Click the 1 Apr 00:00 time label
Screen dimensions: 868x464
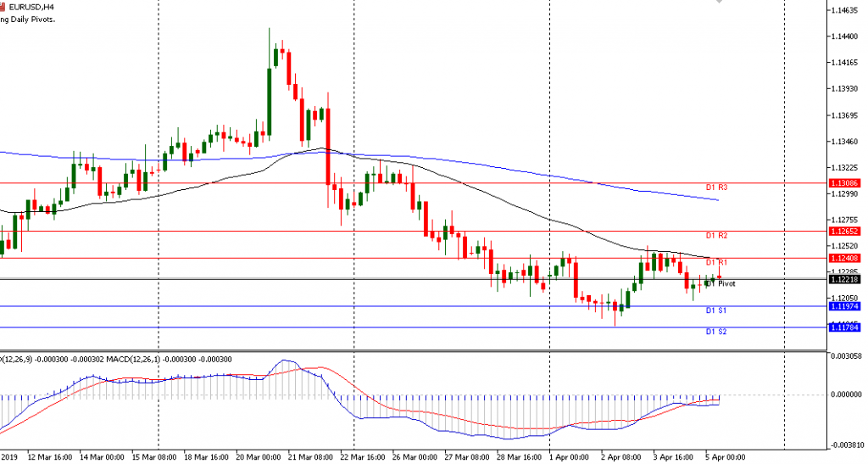(x=569, y=457)
